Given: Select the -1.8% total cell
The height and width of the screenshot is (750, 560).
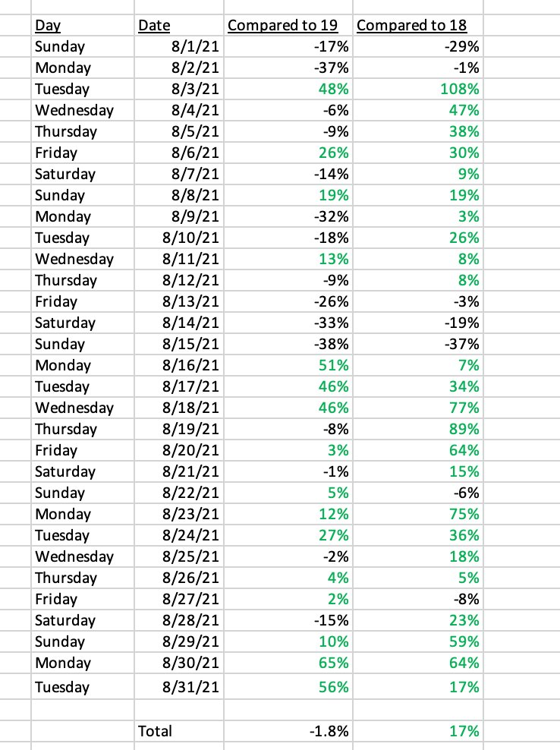Looking at the screenshot, I should [288, 731].
